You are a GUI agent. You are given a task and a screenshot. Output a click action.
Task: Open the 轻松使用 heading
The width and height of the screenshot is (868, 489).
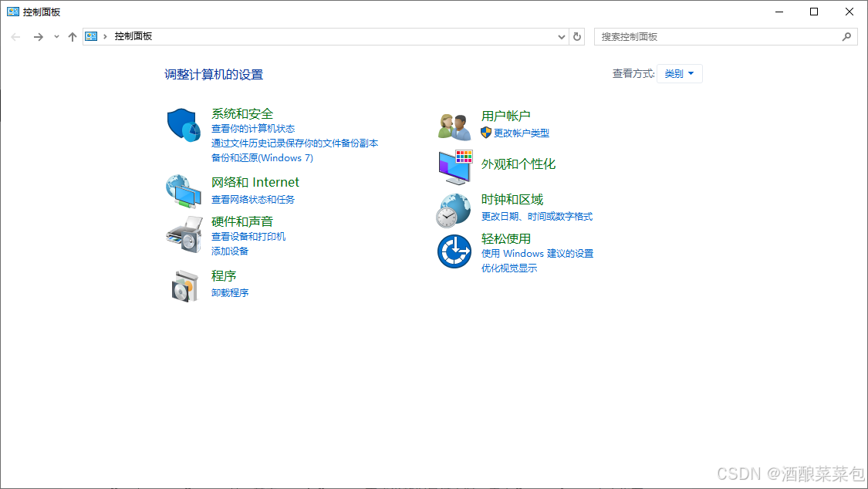506,239
